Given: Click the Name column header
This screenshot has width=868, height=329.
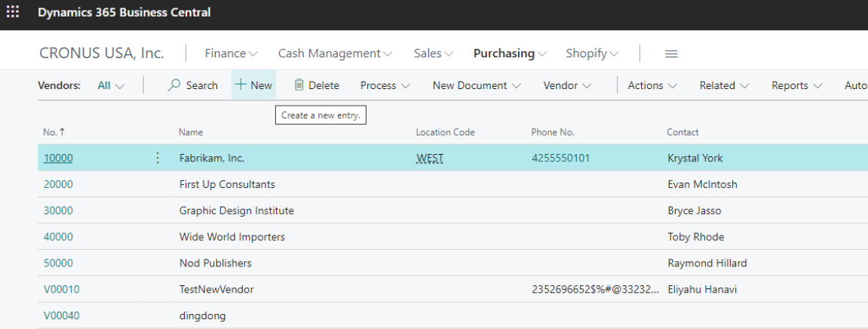Looking at the screenshot, I should (191, 132).
